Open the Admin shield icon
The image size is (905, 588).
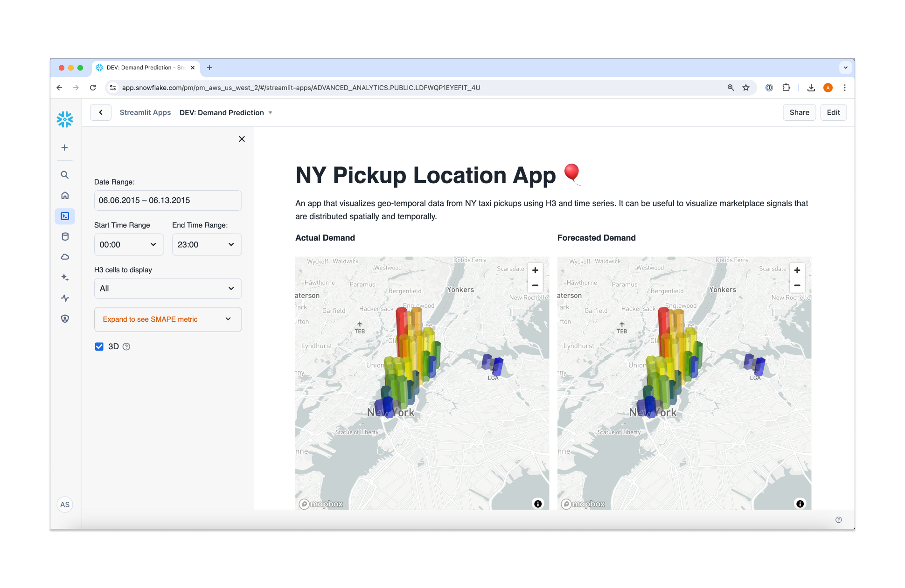[x=65, y=318]
